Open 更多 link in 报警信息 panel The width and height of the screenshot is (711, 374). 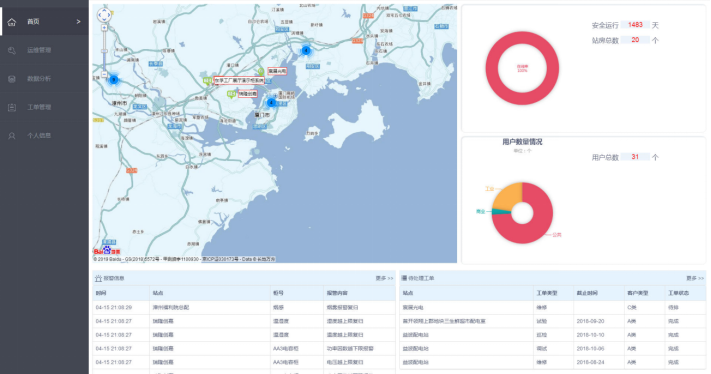coord(384,278)
